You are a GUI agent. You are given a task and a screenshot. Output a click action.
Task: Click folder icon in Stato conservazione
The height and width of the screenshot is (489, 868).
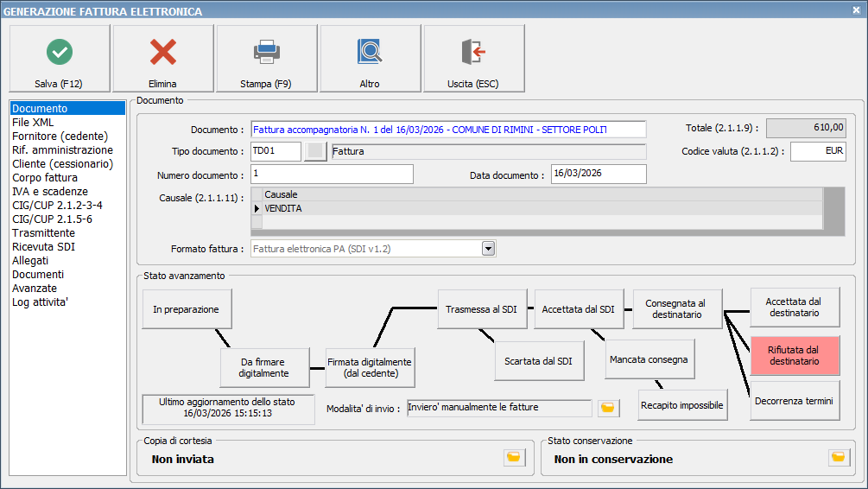[x=839, y=458]
